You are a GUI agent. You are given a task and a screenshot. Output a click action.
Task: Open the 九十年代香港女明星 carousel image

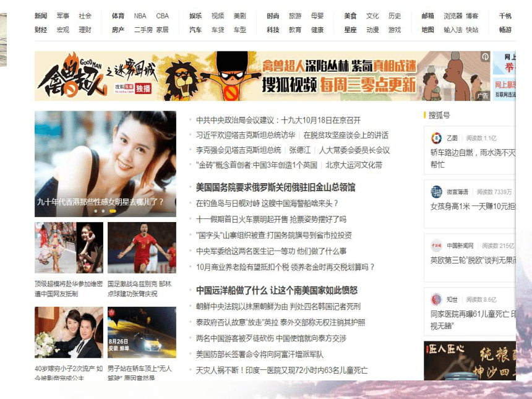click(x=105, y=164)
